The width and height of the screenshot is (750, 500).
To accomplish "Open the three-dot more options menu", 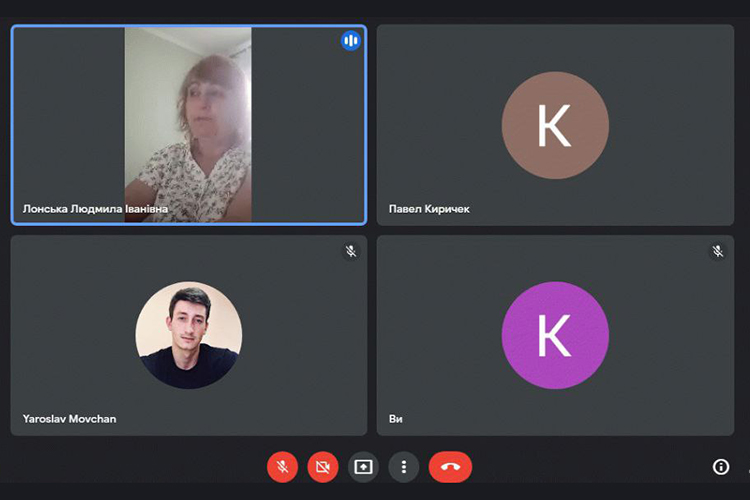I will pos(403,467).
